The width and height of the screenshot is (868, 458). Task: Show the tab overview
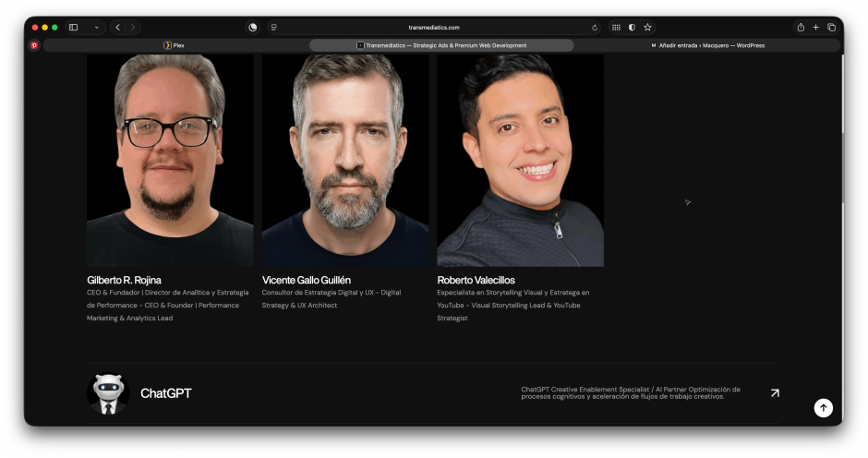click(x=831, y=28)
